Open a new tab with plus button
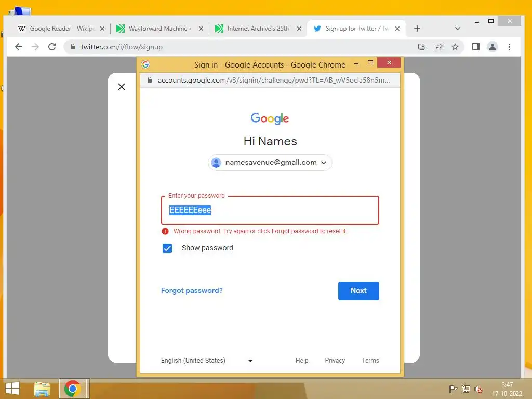532x399 pixels. pos(417,29)
